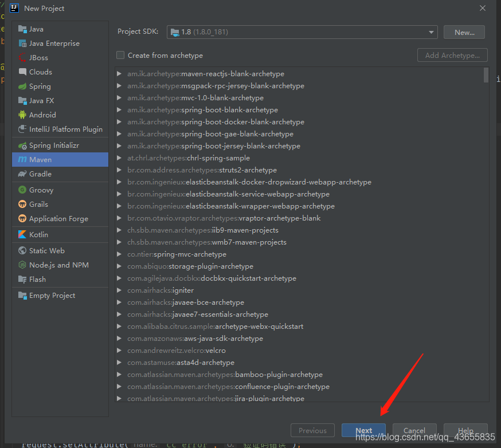The width and height of the screenshot is (501, 448).
Task: Select the Clouds icon
Action: (22, 72)
